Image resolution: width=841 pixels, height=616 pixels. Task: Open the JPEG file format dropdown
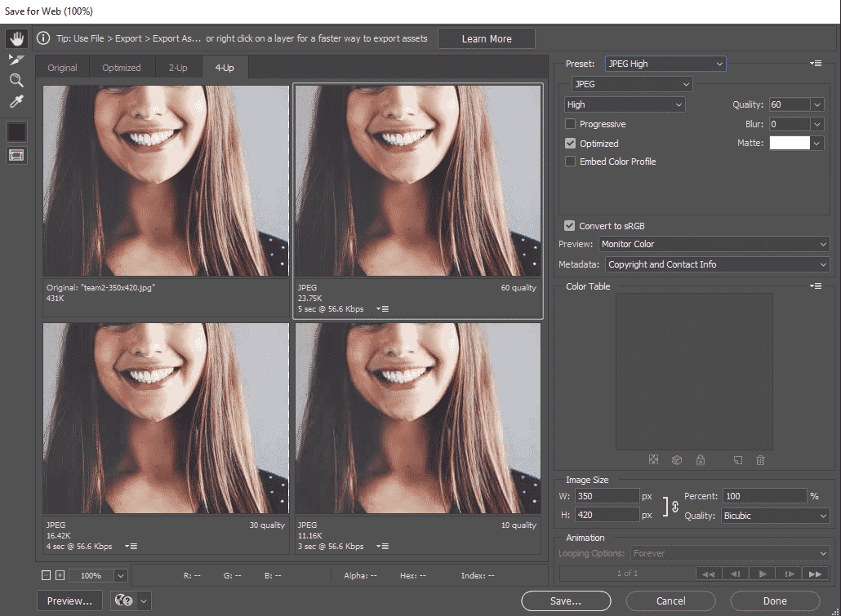tap(632, 84)
